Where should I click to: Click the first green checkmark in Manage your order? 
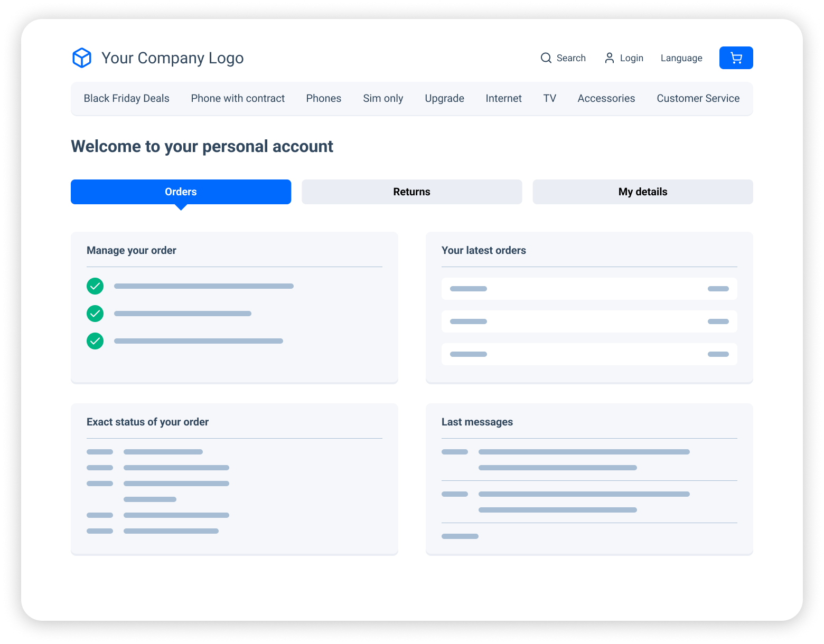(x=95, y=286)
